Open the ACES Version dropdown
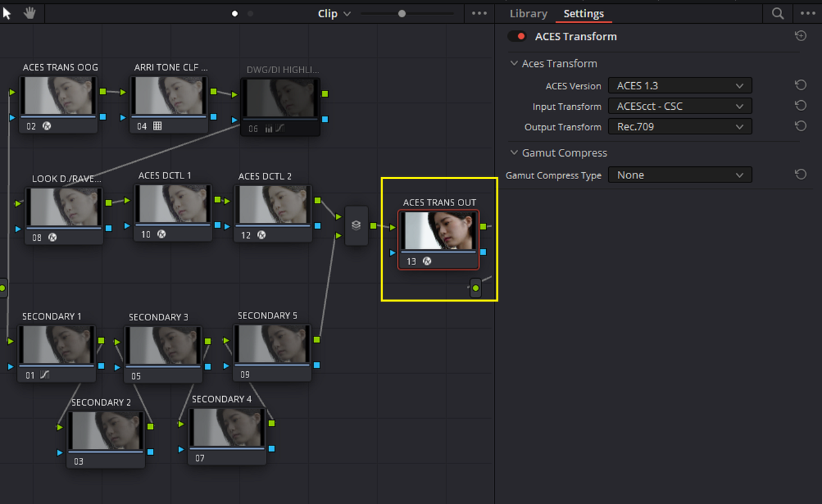This screenshot has height=504, width=822. pyautogui.click(x=680, y=85)
